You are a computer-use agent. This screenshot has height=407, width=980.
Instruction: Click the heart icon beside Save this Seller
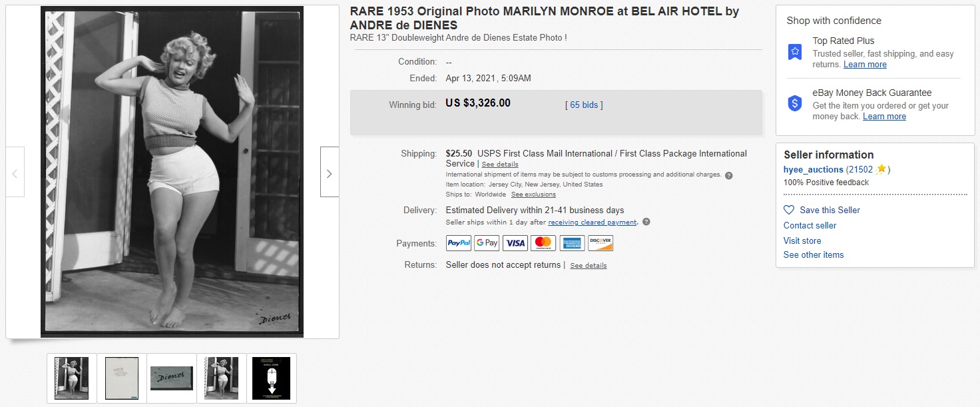point(789,210)
